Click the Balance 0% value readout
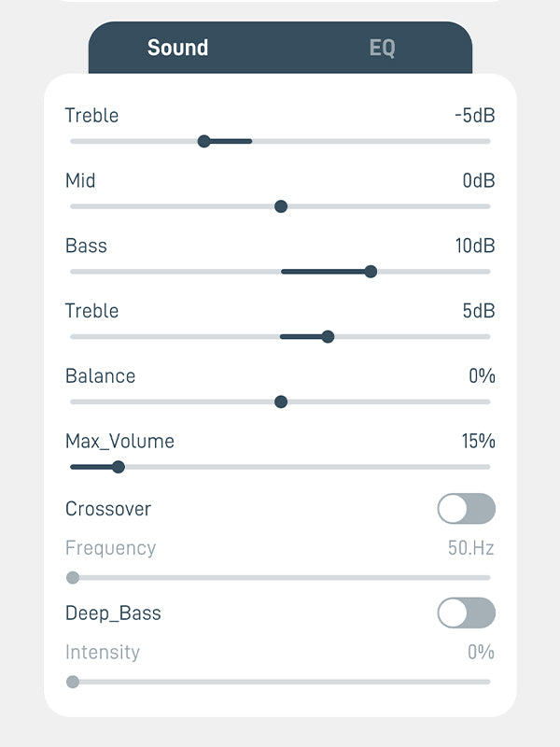Screen dimensions: 560x747 482,376
